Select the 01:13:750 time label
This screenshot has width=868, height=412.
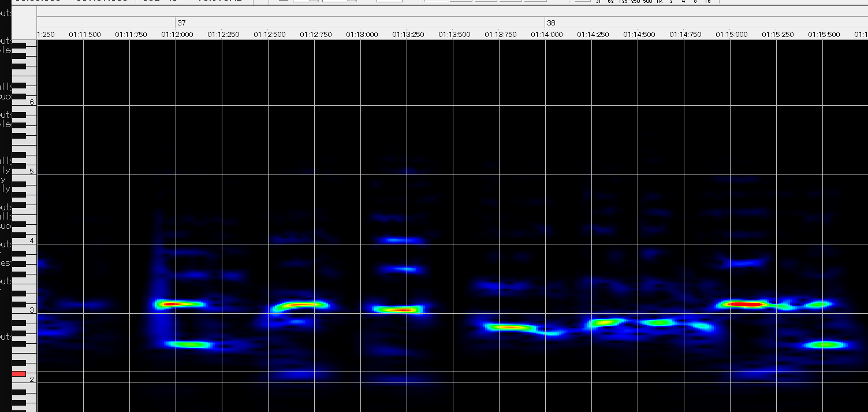(x=501, y=35)
